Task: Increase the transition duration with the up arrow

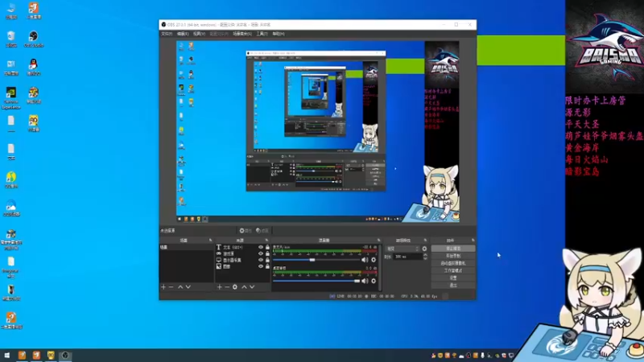Action: coord(425,255)
